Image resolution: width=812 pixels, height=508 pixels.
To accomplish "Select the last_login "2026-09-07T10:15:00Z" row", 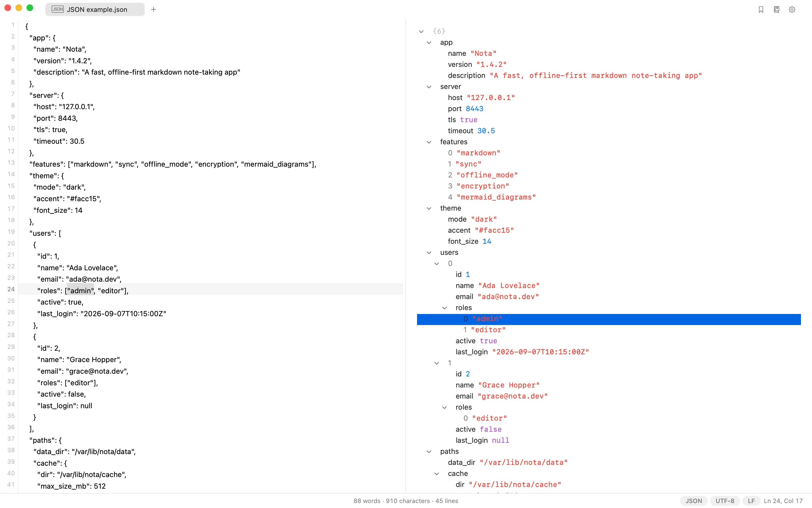I will pos(608,352).
